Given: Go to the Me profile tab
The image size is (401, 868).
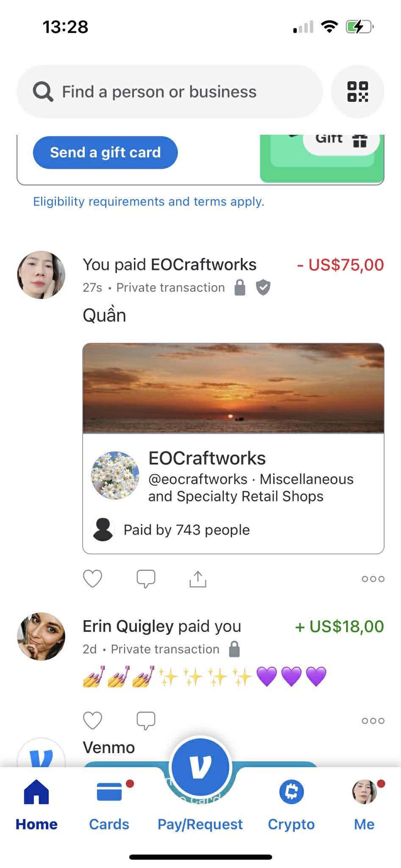Looking at the screenshot, I should [365, 805].
